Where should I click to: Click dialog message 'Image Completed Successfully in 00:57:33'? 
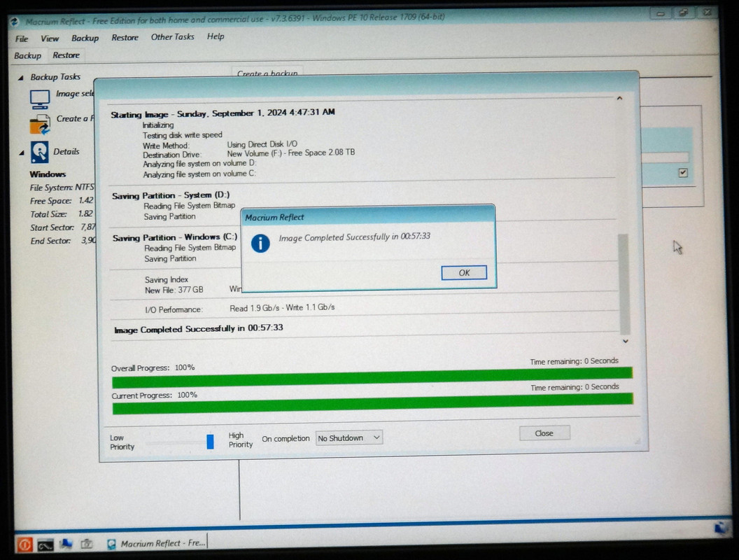(354, 237)
